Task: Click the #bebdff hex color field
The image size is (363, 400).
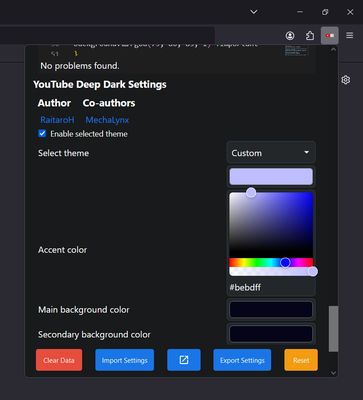Action: pyautogui.click(x=271, y=287)
